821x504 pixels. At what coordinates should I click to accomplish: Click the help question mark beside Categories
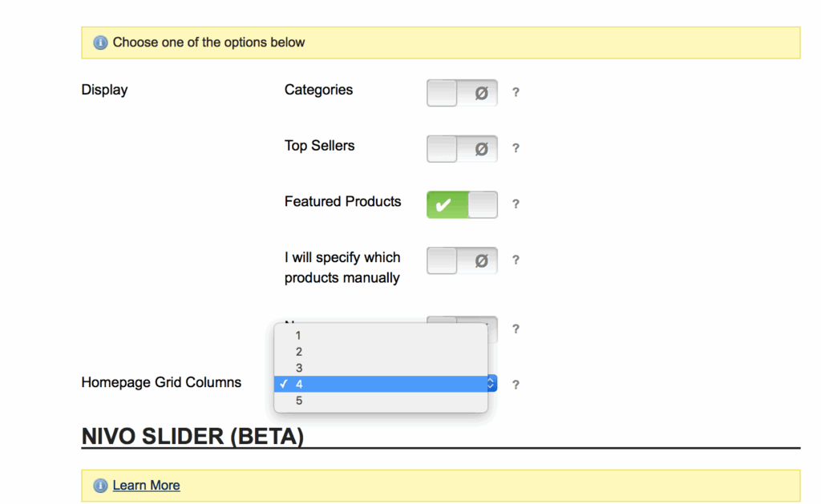(x=516, y=92)
